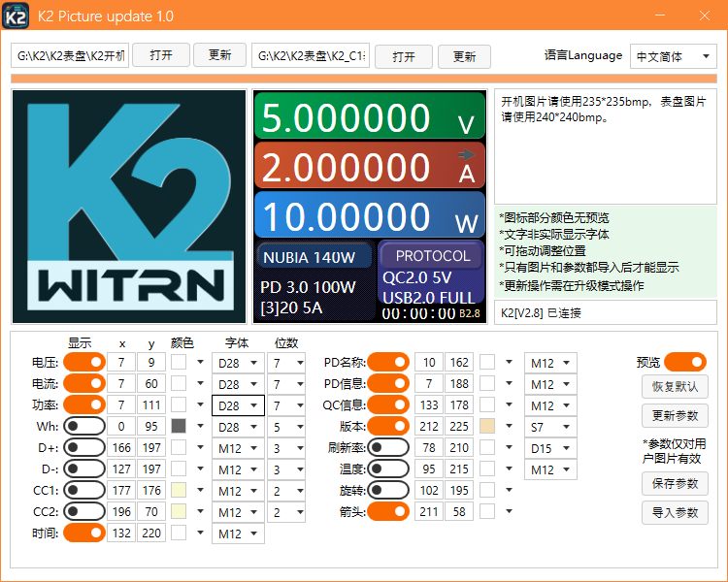728x582 pixels.
Task: Open the Wh digits dropdown showing 5
Action: [x=286, y=427]
